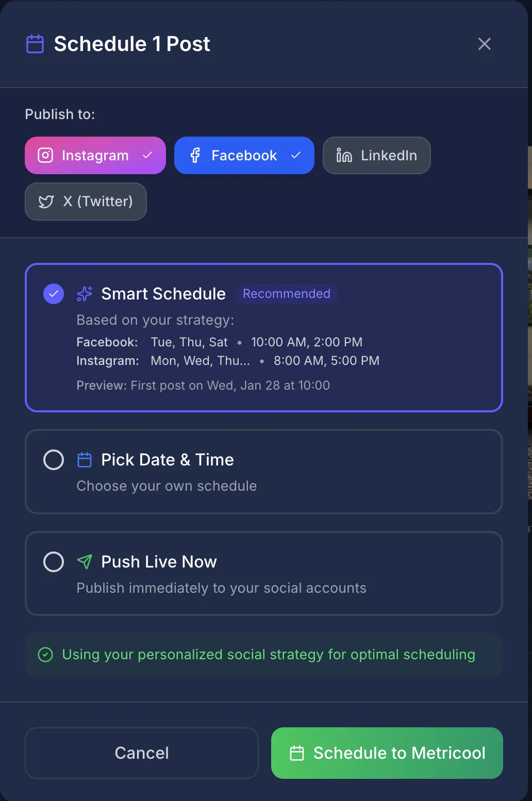Click the green paper plane icon for Push Live Now
The height and width of the screenshot is (801, 532).
[84, 561]
